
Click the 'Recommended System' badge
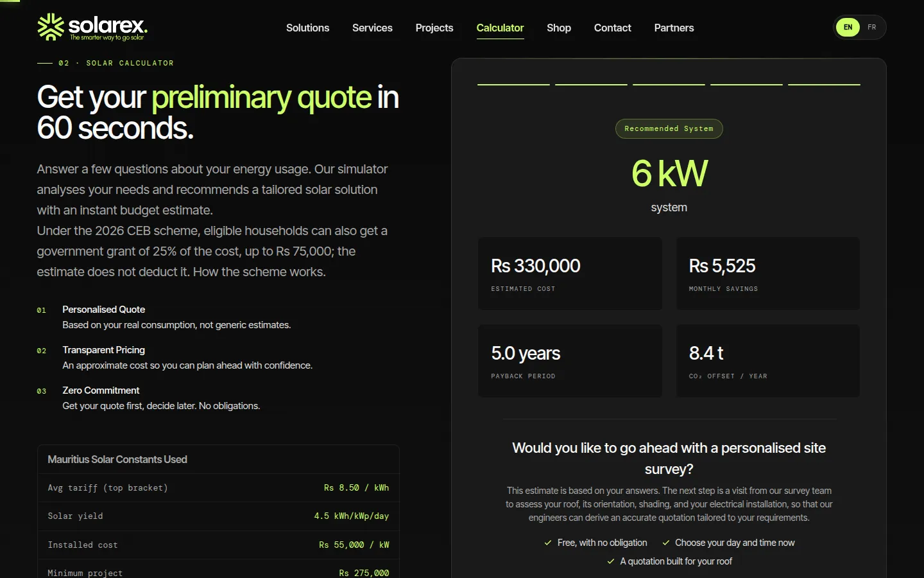[x=669, y=128]
